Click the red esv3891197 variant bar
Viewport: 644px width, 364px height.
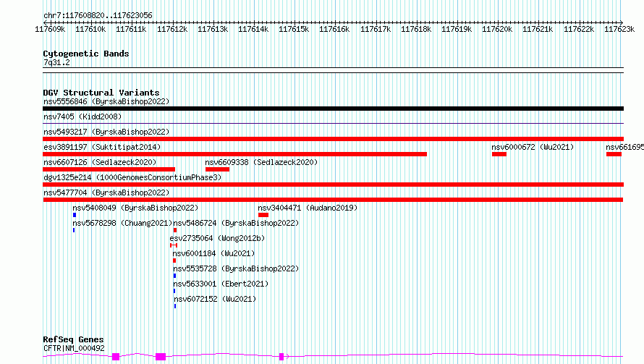click(x=235, y=154)
